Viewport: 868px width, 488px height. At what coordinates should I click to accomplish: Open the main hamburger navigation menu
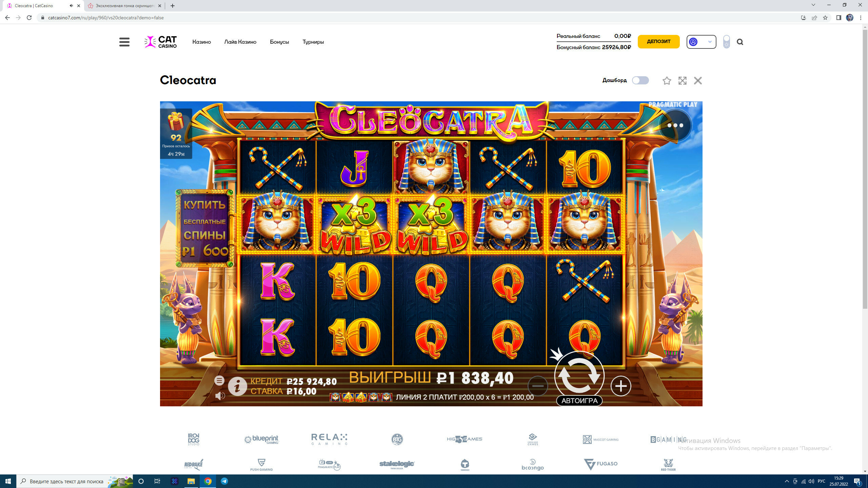[124, 42]
